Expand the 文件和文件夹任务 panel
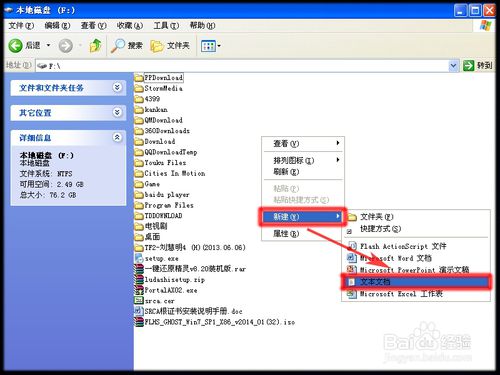500x375 pixels. pos(117,87)
